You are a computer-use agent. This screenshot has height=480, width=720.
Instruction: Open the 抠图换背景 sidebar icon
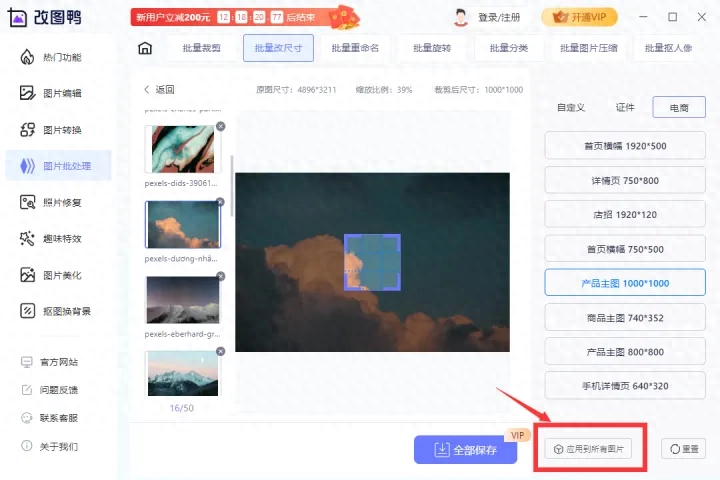point(28,311)
